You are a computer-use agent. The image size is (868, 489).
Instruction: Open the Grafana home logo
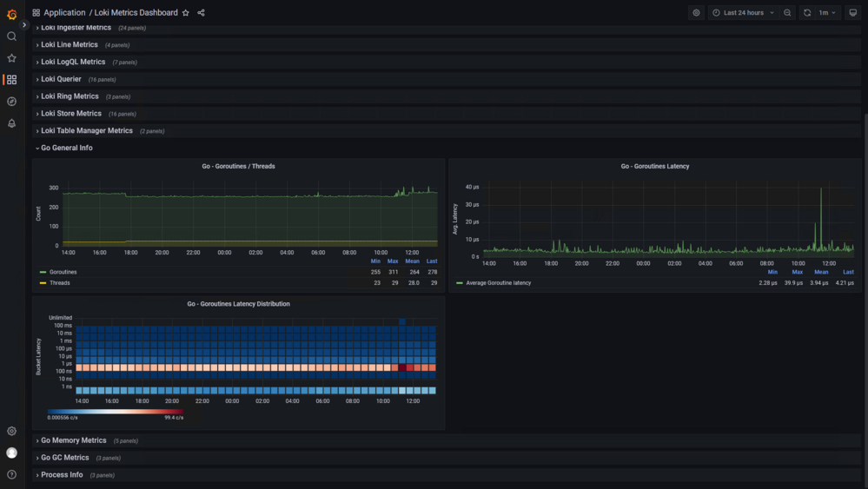[x=11, y=15]
